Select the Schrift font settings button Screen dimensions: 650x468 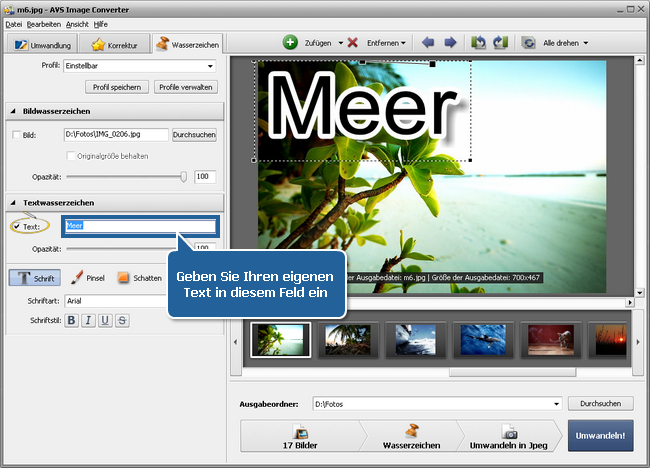(x=35, y=278)
